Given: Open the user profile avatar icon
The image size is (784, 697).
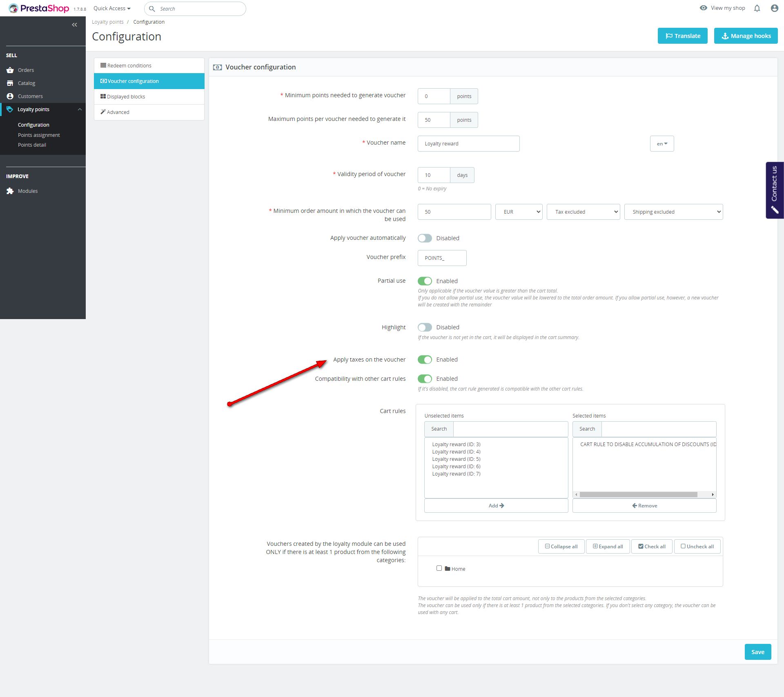Looking at the screenshot, I should coord(774,8).
